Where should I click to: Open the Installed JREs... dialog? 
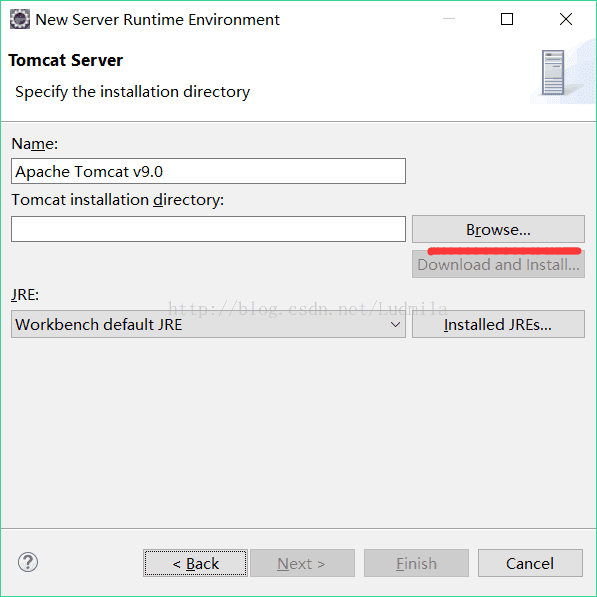[x=498, y=324]
